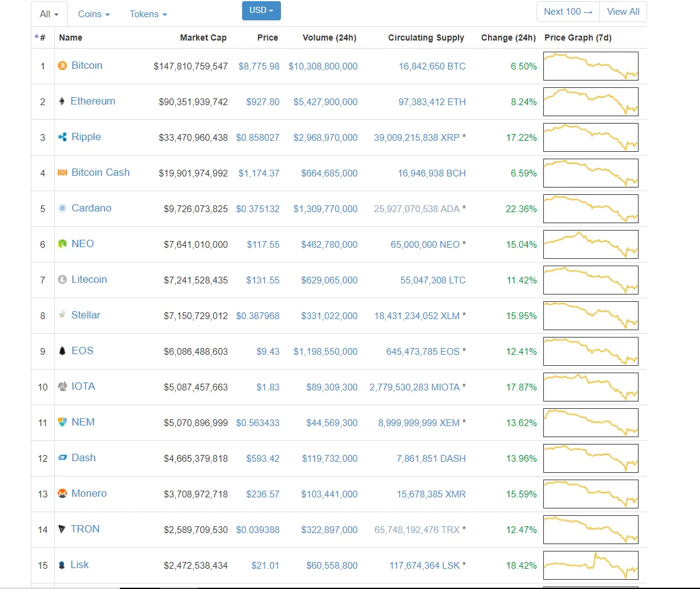The image size is (700, 589).
Task: Click the Bitcoin coin icon
Action: (x=63, y=66)
